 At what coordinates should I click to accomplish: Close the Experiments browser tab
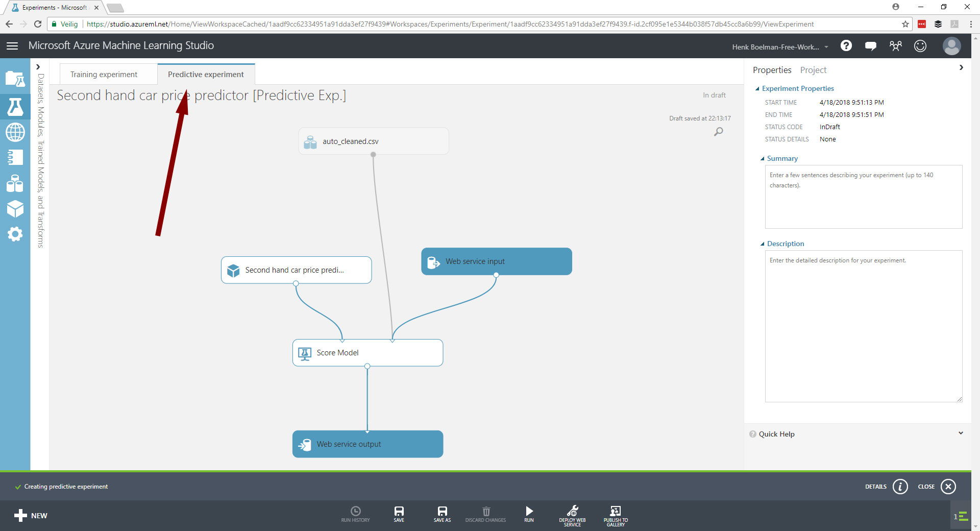[x=96, y=8]
